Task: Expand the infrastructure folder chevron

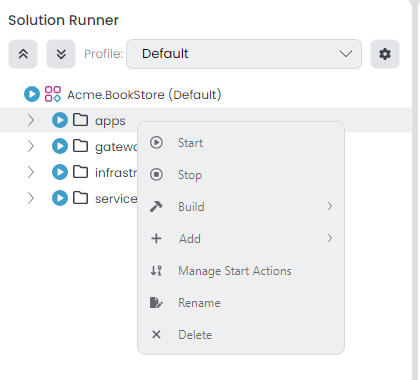Action: [31, 172]
